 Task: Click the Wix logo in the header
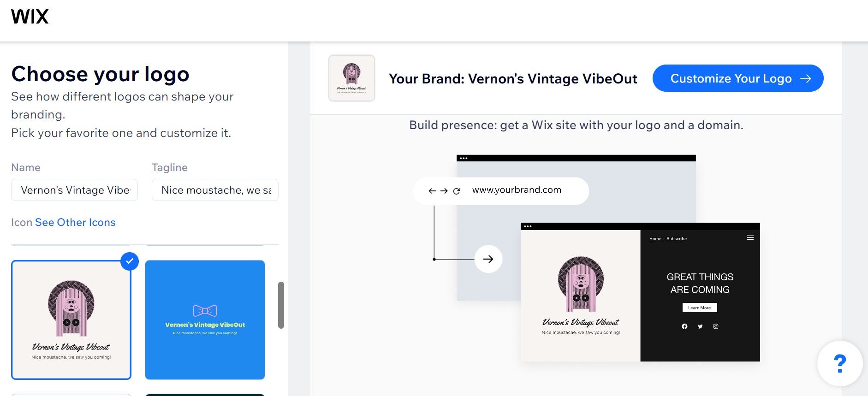click(x=30, y=17)
